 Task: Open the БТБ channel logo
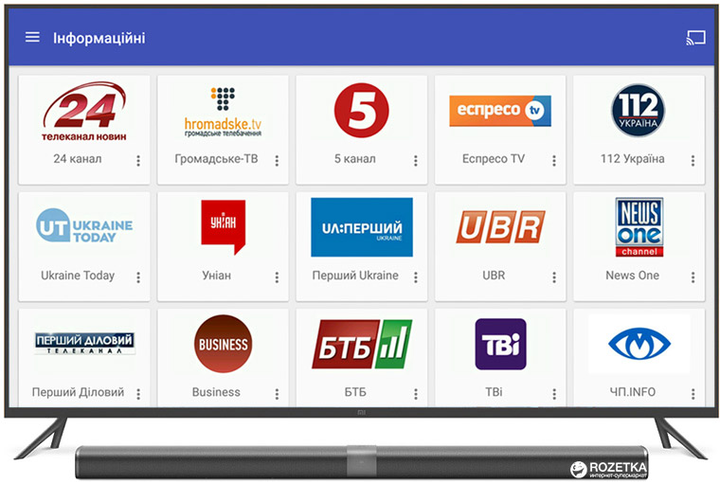362,344
